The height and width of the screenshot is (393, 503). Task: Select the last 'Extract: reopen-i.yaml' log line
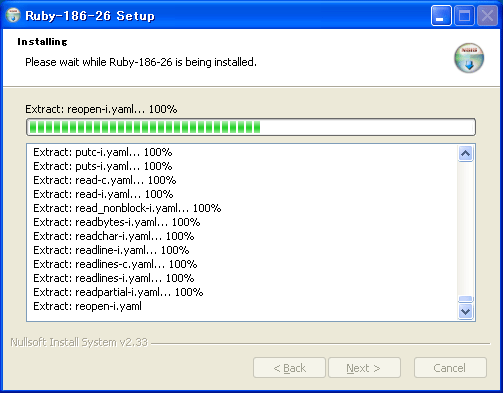click(87, 306)
